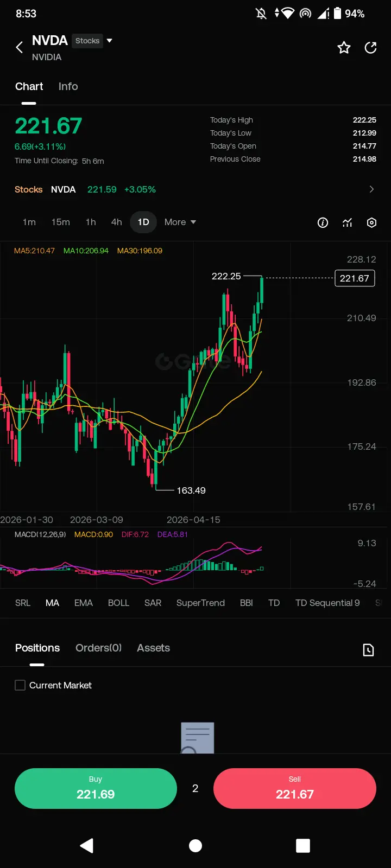Image resolution: width=391 pixels, height=868 pixels.
Task: Tap Android back navigation button
Action: (x=87, y=845)
